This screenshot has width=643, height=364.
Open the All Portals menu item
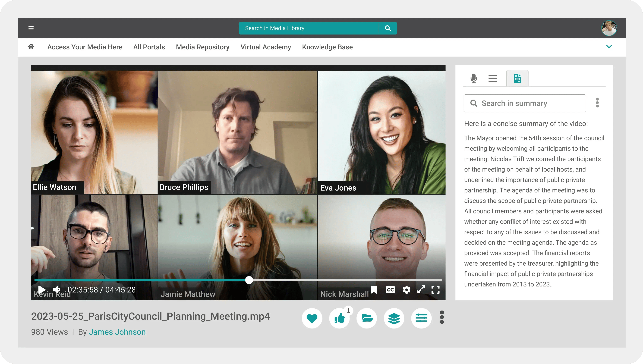pyautogui.click(x=149, y=47)
